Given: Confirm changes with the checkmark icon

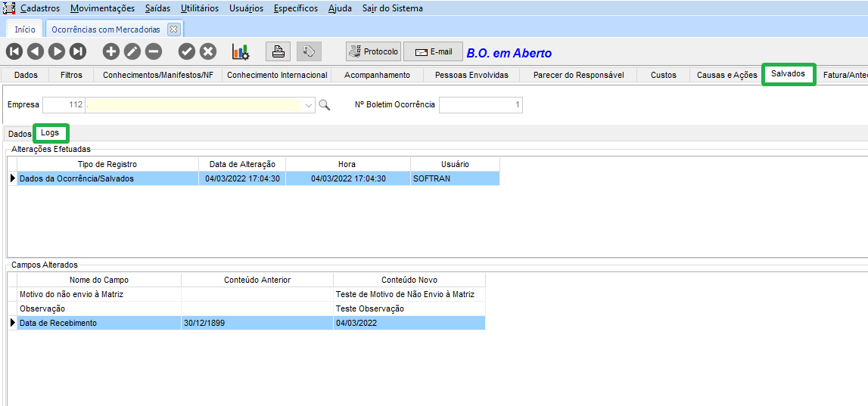Looking at the screenshot, I should tap(187, 51).
